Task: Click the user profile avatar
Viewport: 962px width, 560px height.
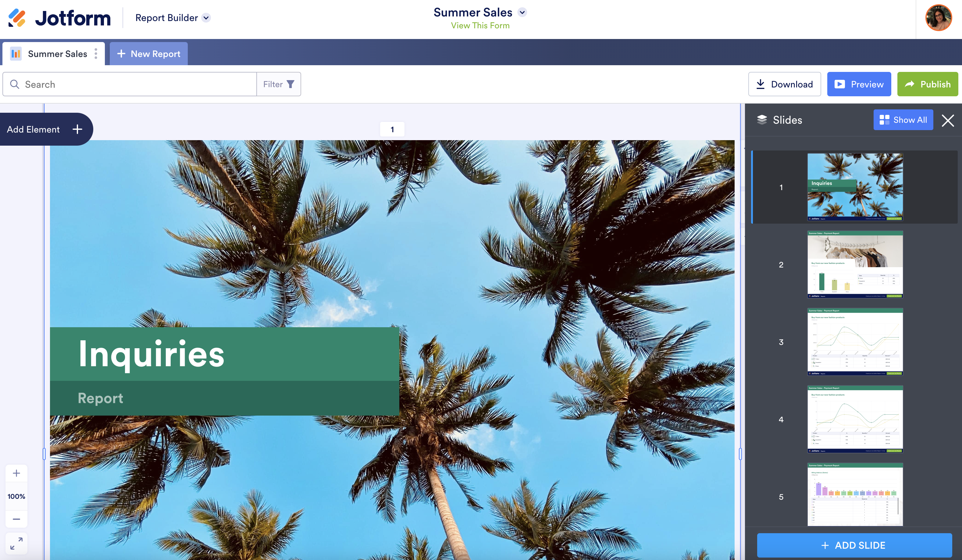Action: [x=938, y=18]
